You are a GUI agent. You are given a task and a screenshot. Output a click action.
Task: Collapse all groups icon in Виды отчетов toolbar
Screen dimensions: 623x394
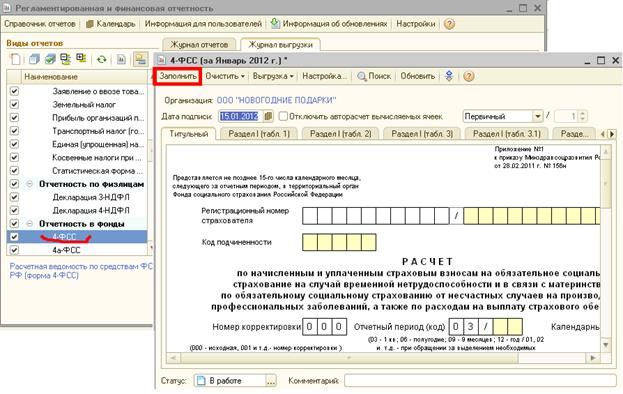click(x=66, y=59)
